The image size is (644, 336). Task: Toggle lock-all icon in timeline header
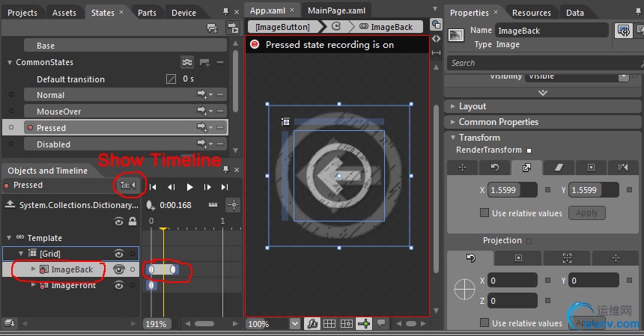click(x=133, y=222)
